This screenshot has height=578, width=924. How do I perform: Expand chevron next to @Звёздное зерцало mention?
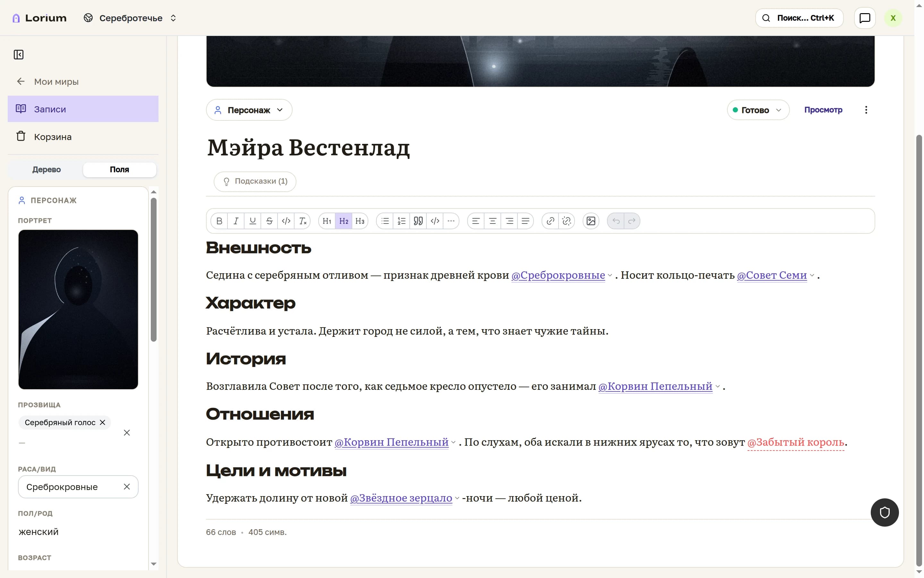coord(457,498)
